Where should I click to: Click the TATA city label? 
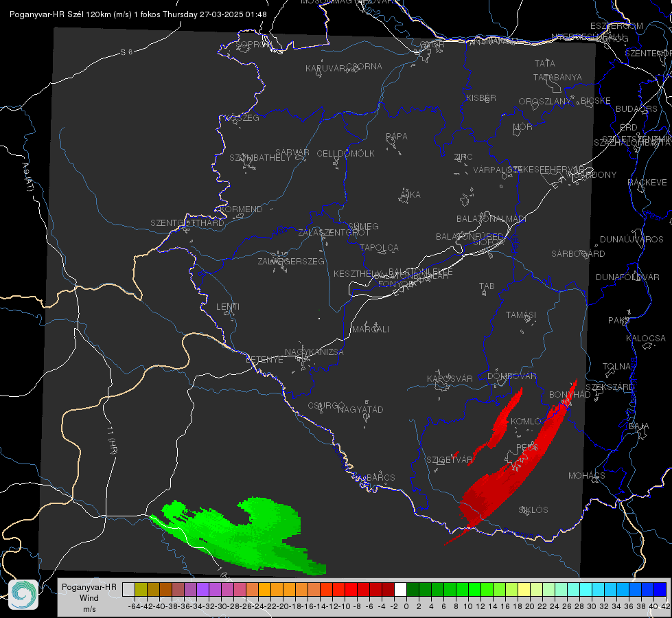coord(545,63)
